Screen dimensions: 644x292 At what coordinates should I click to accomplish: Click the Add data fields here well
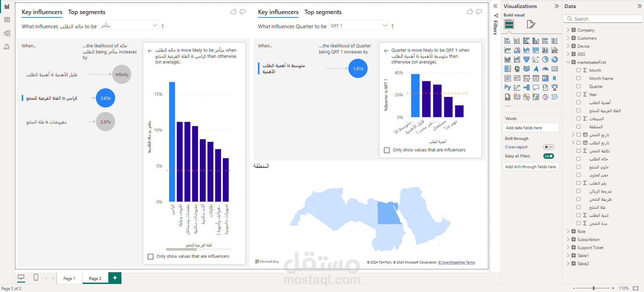click(531, 128)
